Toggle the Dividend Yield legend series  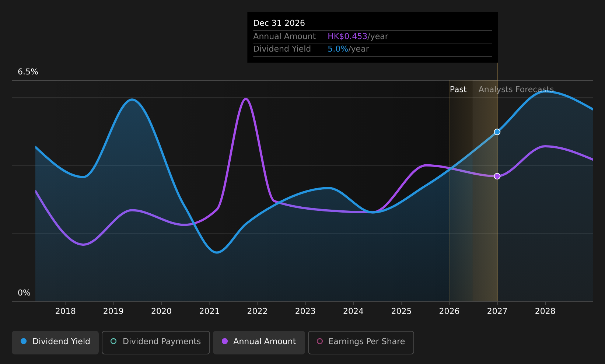click(55, 342)
